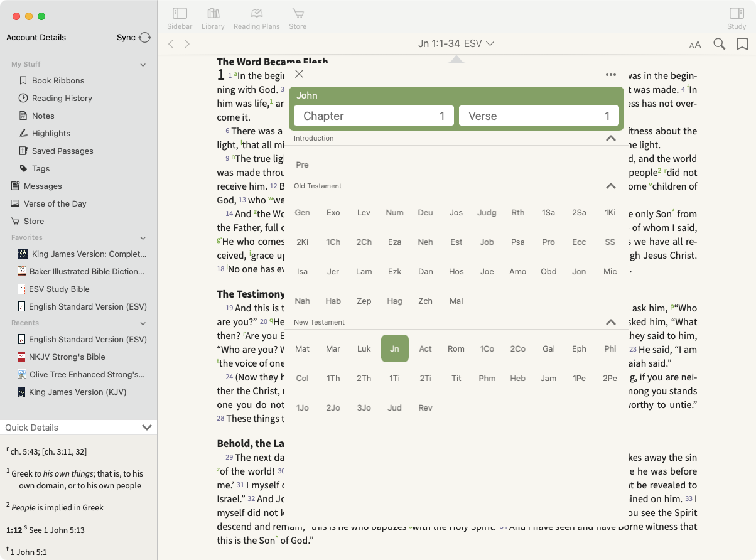
Task: Select Mal in the book grid
Action: pyautogui.click(x=456, y=301)
